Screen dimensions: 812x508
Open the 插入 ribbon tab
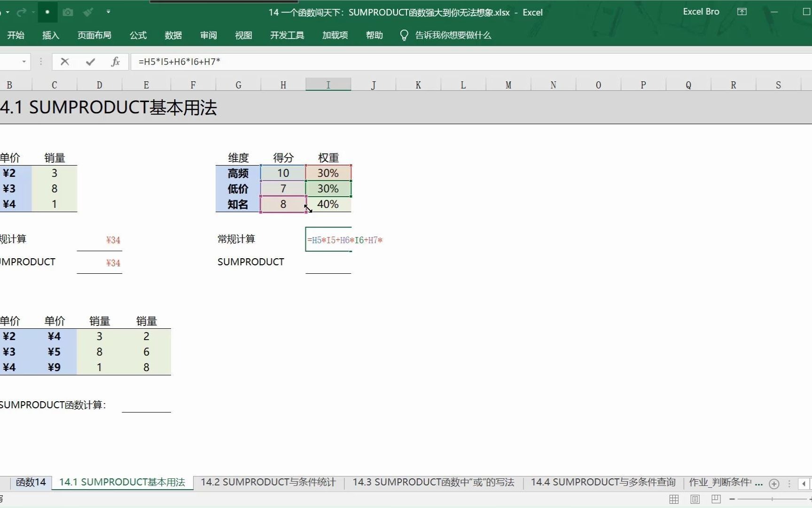pyautogui.click(x=51, y=35)
